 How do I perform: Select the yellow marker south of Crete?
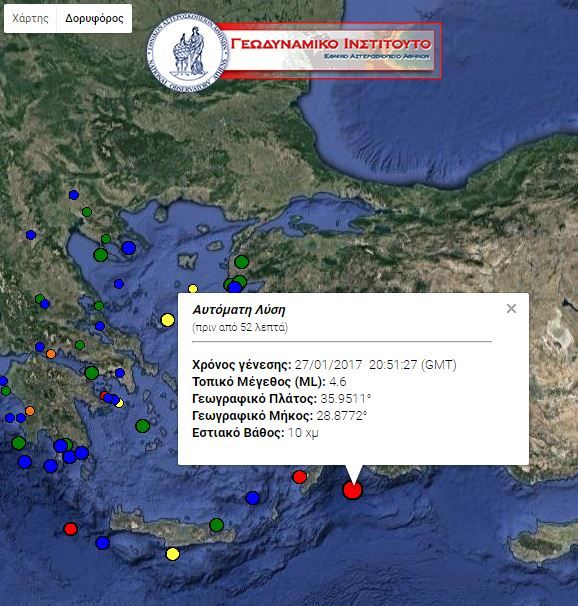coord(173,554)
